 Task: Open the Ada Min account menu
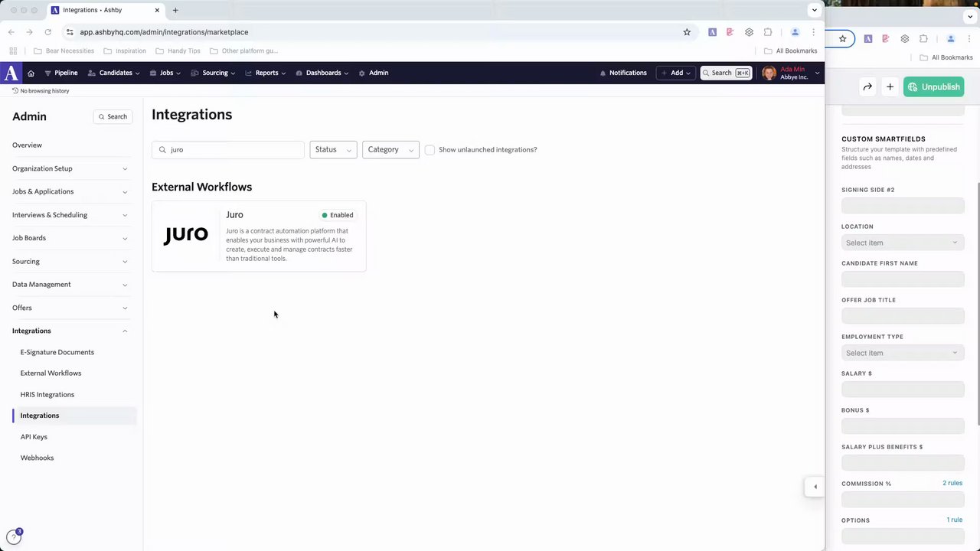(x=790, y=73)
